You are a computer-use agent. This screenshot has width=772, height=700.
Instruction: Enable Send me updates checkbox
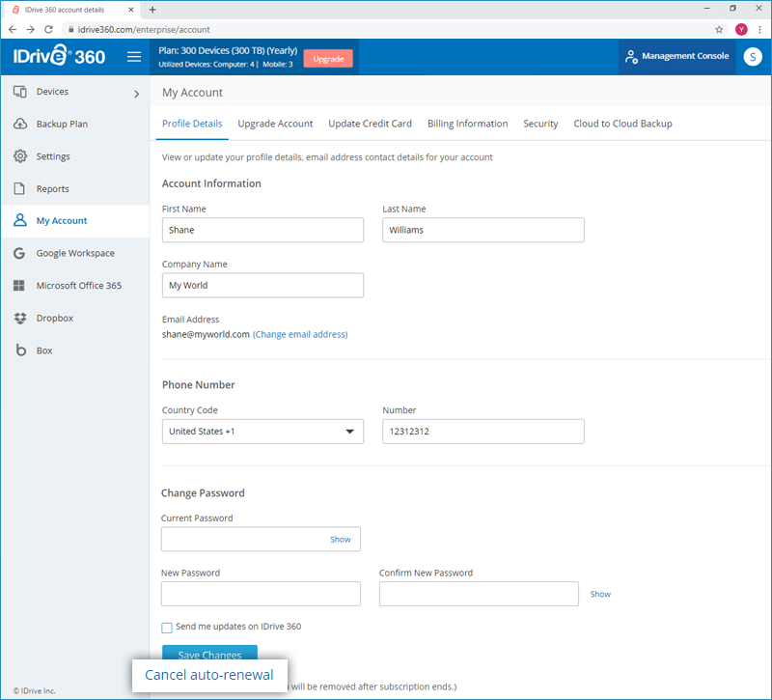coord(167,628)
